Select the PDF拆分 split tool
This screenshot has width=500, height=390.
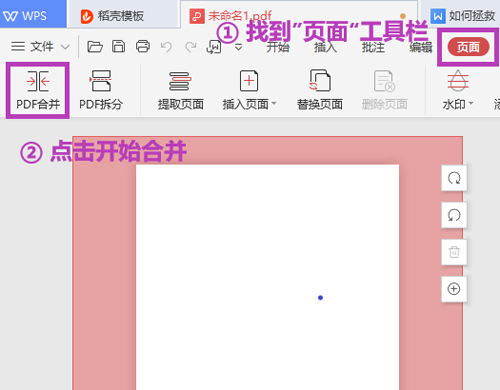[101, 90]
